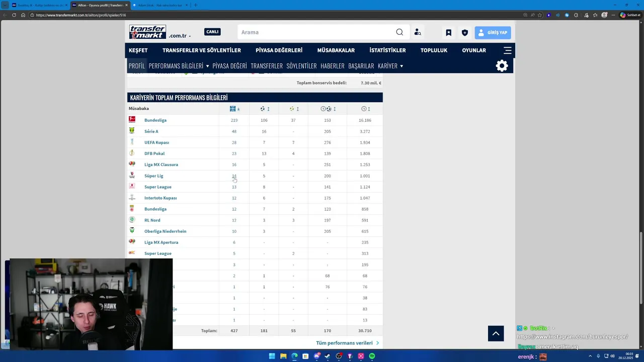Open the Oberliga Niederrhein link

click(x=165, y=231)
